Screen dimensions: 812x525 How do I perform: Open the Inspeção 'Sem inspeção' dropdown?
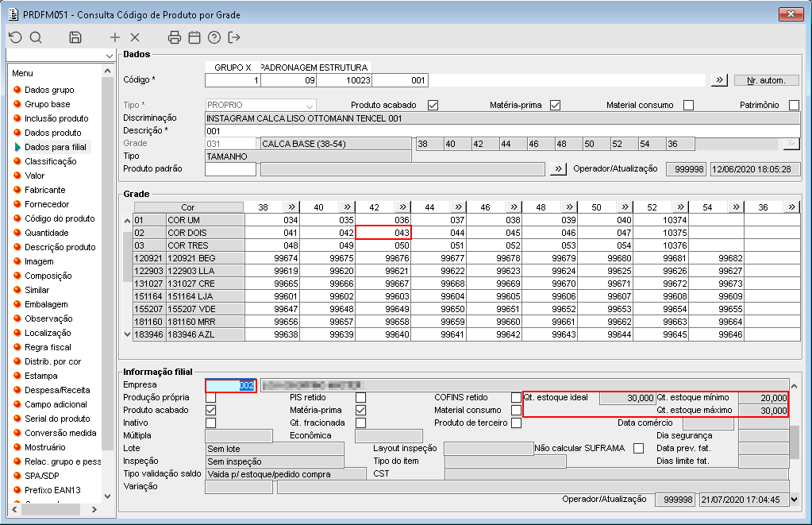pos(275,461)
